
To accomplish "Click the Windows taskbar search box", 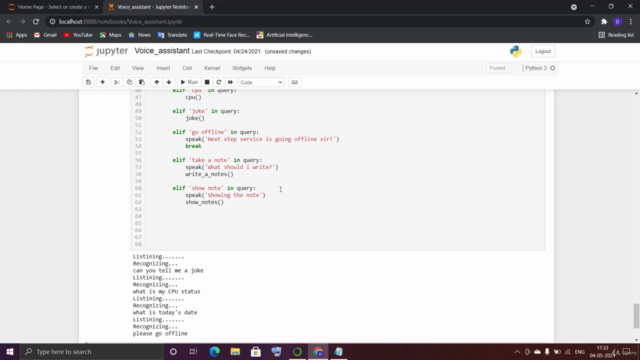I will tap(91, 351).
